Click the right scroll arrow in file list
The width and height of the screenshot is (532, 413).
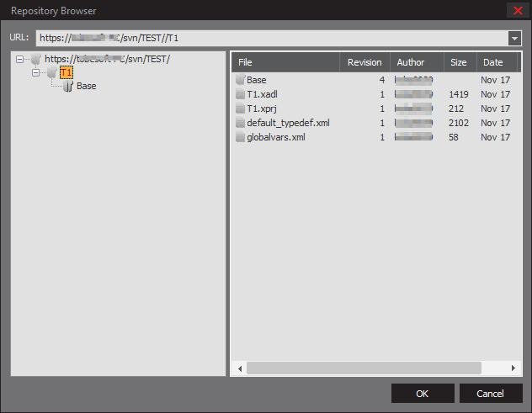pyautogui.click(x=513, y=368)
